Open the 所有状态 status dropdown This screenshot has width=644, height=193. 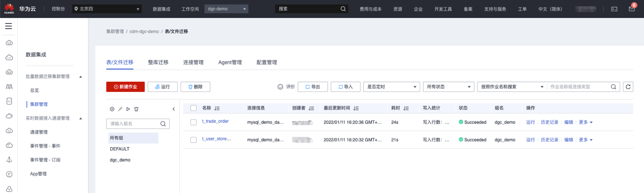[448, 87]
